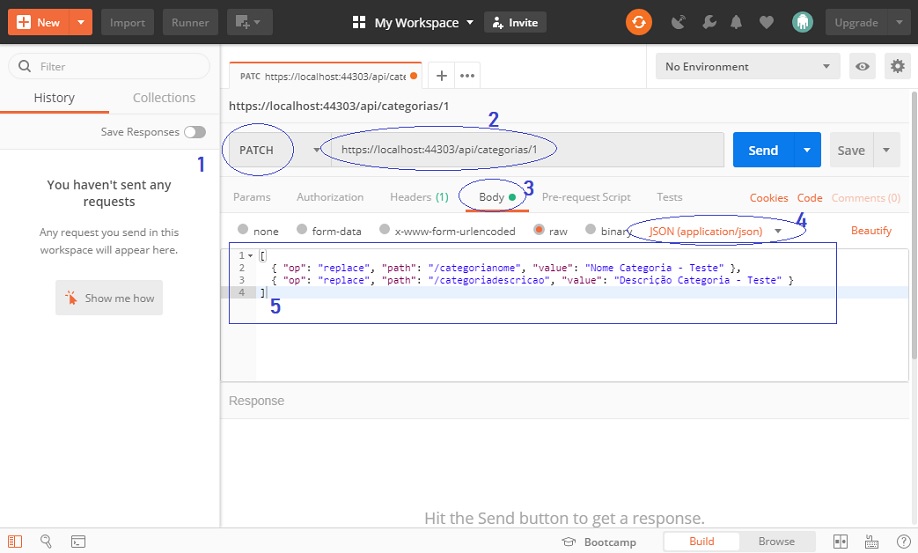
Task: Click the heart icon in header
Action: pyautogui.click(x=766, y=22)
